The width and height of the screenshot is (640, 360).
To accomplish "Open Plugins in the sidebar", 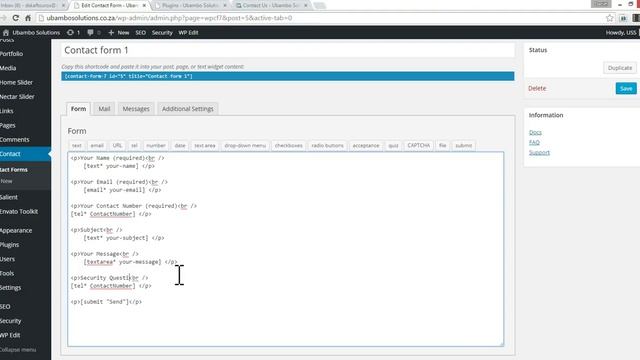I will click(x=10, y=244).
